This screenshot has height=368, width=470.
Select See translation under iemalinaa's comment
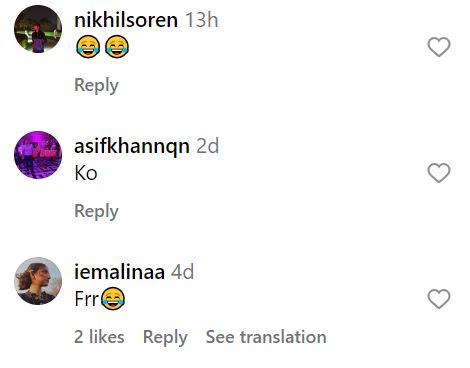[x=266, y=337]
